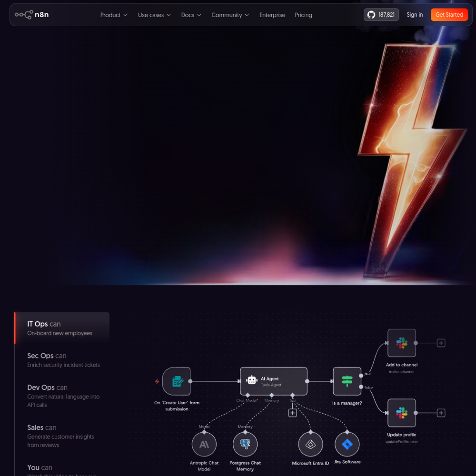476x476 pixels.
Task: Click the plus under AI Agent Tool connector
Action: [292, 413]
